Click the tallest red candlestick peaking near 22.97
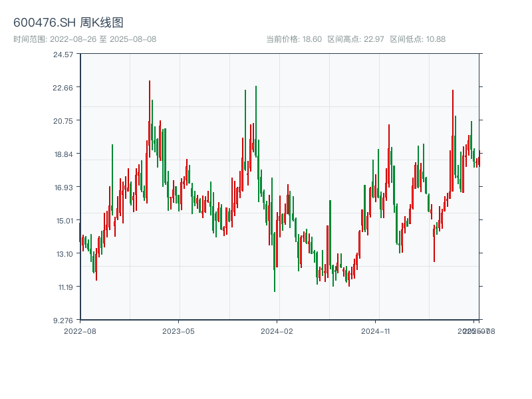This screenshot has width=532, height=399. coord(149,119)
